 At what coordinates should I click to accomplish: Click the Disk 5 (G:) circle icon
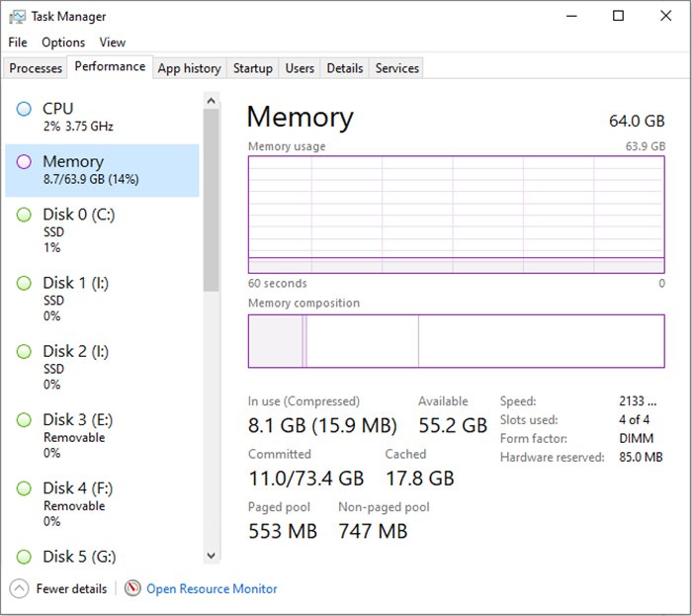coord(24,557)
